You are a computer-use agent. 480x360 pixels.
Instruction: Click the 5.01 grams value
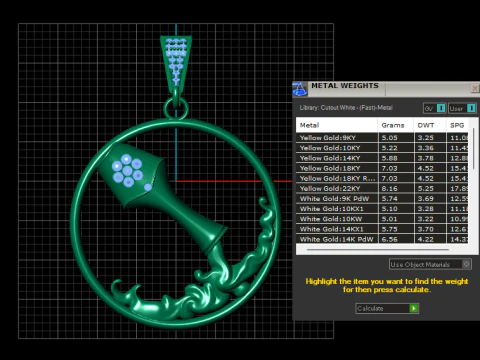[389, 219]
